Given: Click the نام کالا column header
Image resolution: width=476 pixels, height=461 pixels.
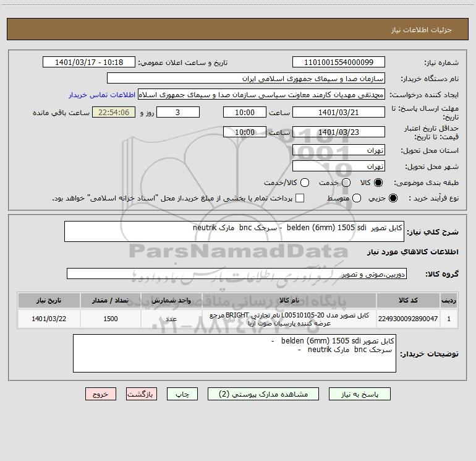Looking at the screenshot, I should (289, 300).
